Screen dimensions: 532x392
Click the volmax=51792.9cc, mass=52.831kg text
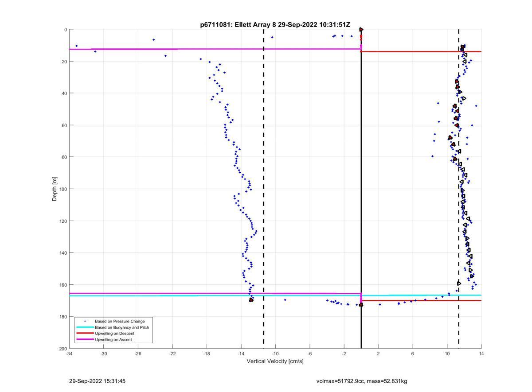(x=362, y=381)
